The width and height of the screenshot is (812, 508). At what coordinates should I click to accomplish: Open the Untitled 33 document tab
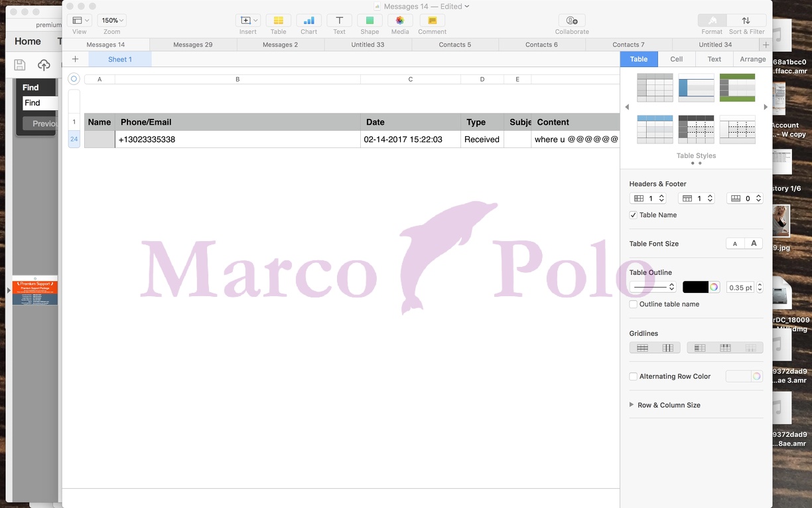point(368,44)
